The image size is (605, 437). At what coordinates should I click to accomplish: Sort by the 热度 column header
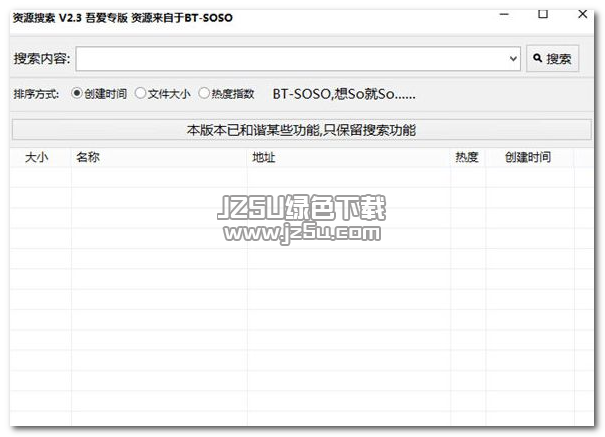[x=468, y=157]
